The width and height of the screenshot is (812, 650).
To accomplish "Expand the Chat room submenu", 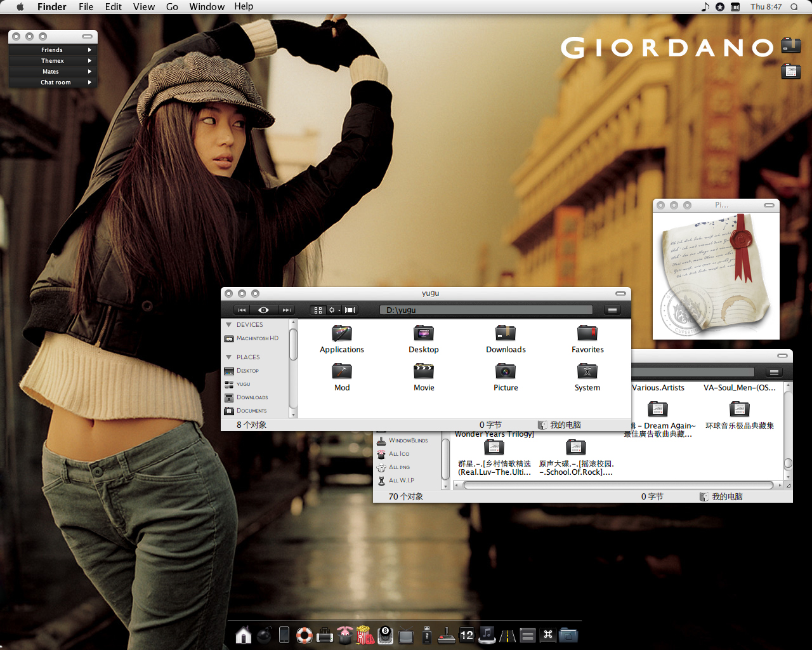I will tap(53, 82).
